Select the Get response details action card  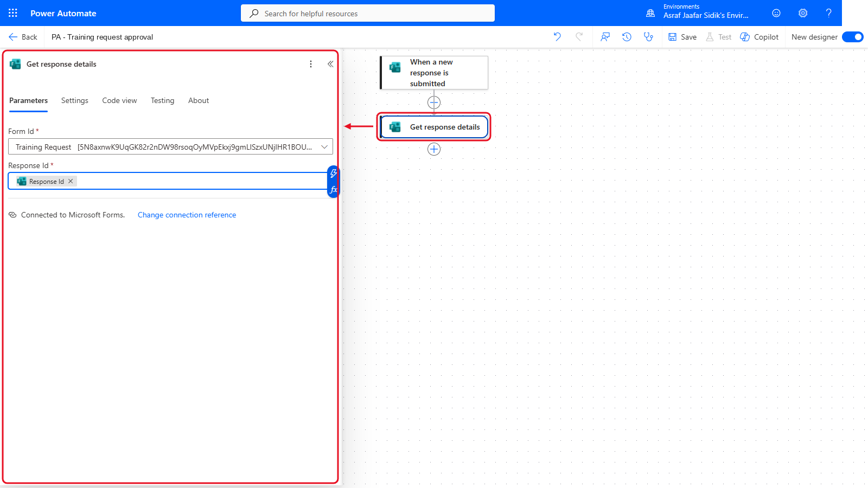tap(434, 127)
